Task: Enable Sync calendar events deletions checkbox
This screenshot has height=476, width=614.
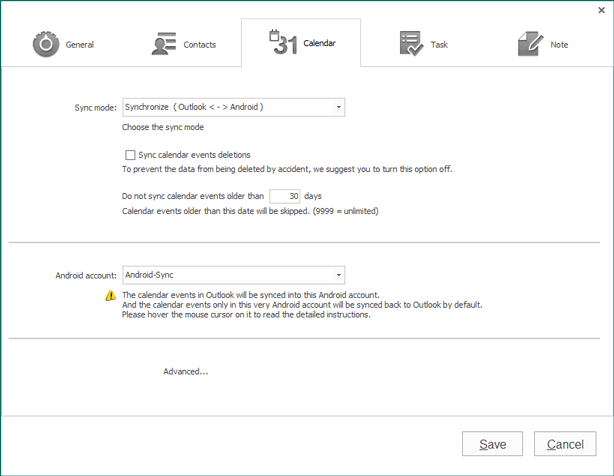Action: 130,155
